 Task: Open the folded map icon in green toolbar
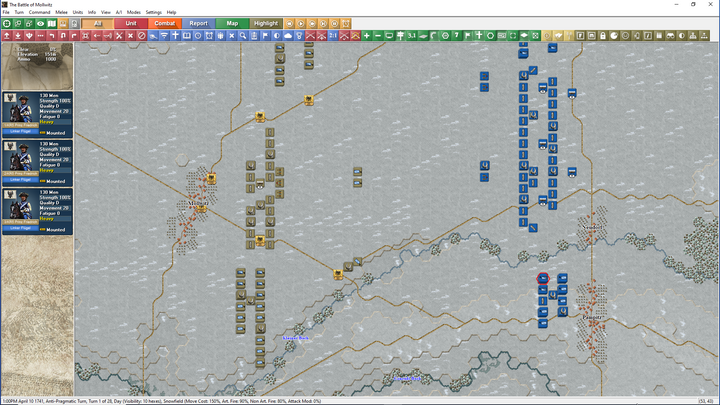pos(52,23)
